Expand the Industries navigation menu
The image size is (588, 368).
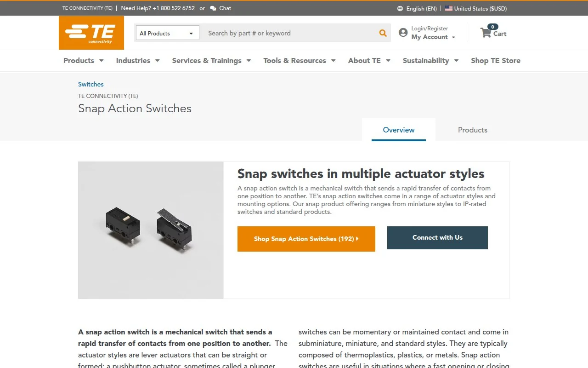pyautogui.click(x=138, y=60)
